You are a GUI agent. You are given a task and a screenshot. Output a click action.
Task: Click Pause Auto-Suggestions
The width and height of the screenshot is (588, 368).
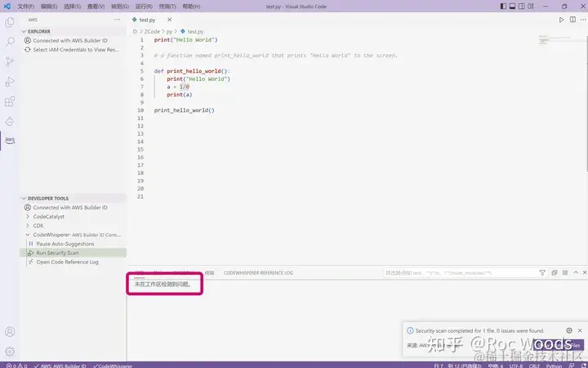(65, 244)
